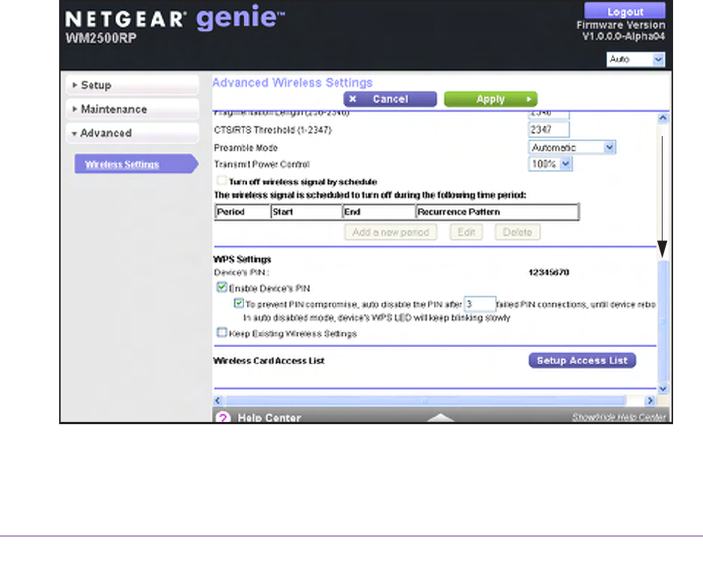703x588 pixels.
Task: Click the green Apply button
Action: tap(490, 99)
